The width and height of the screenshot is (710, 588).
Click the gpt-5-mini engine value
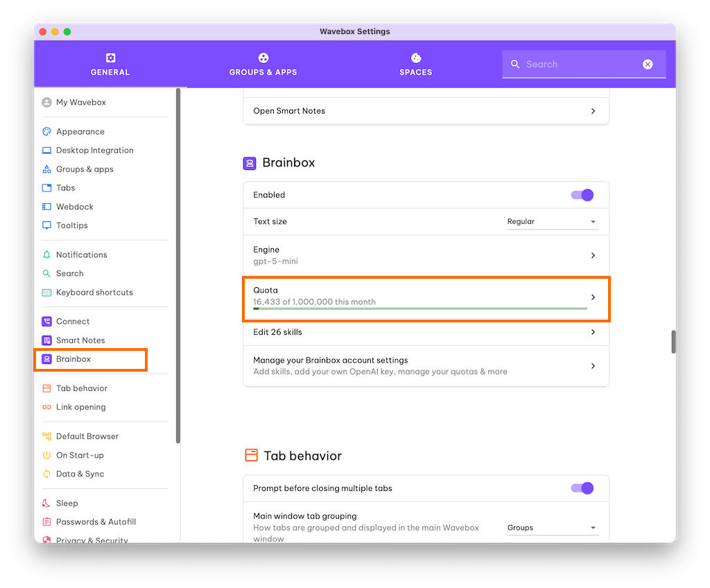coord(275,261)
